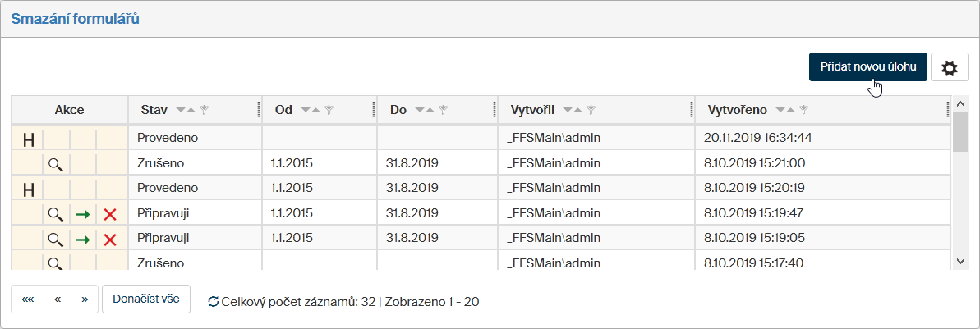Click the H icon in first Provedeno row

click(x=28, y=139)
